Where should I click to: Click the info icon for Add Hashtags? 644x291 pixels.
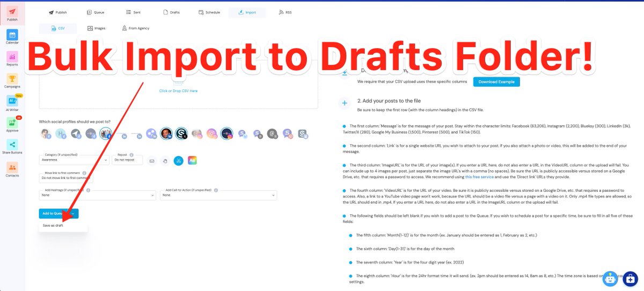[88, 190]
